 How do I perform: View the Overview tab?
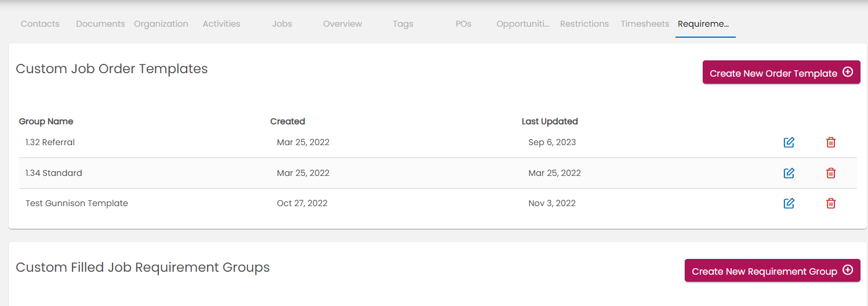point(343,24)
